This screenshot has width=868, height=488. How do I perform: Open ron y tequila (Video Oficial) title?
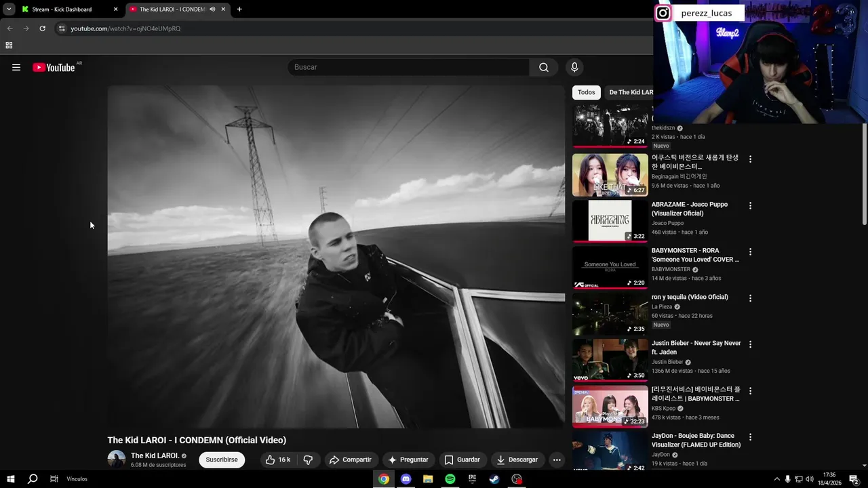tap(690, 297)
